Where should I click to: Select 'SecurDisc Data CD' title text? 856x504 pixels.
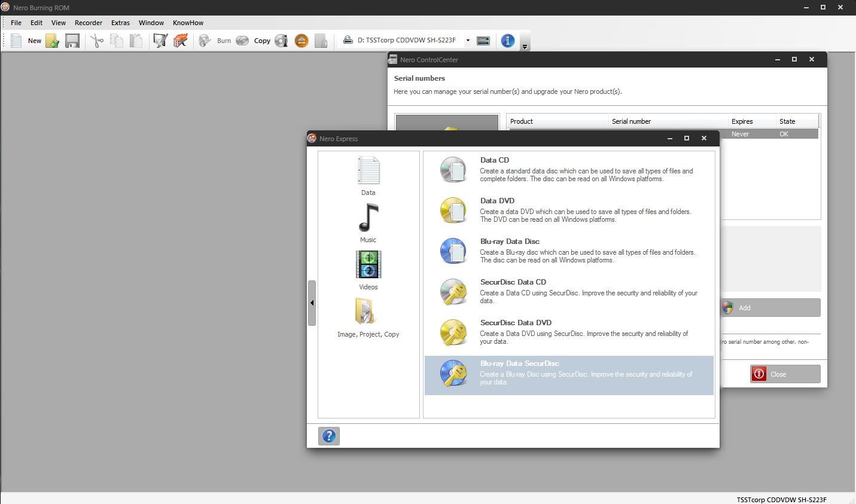point(513,282)
